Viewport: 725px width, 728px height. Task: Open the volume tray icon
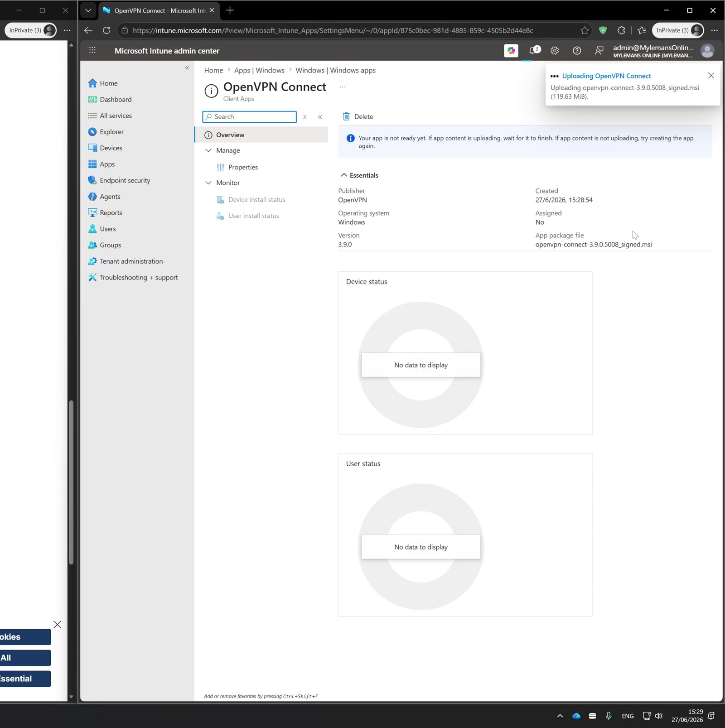[x=659, y=716]
